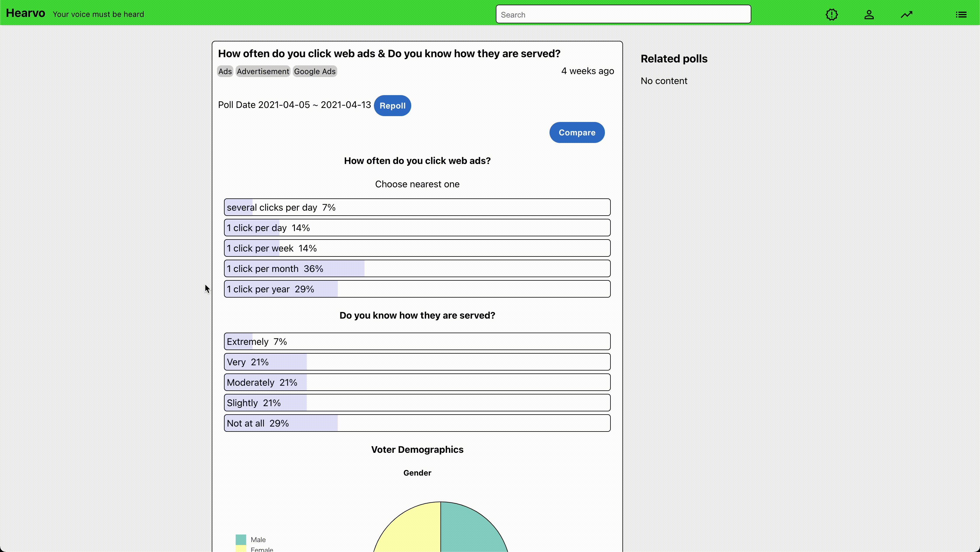
Task: Click the poll title heading
Action: [389, 54]
